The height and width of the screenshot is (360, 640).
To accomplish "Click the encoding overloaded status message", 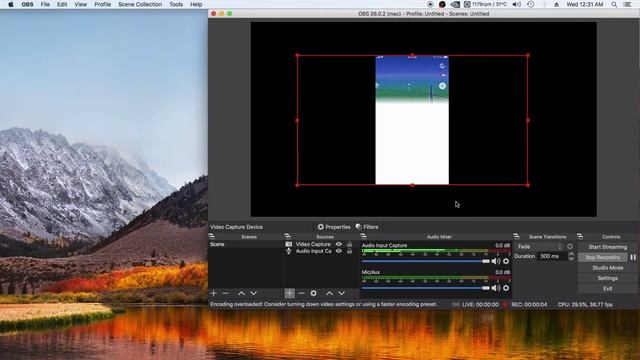I will [x=324, y=304].
